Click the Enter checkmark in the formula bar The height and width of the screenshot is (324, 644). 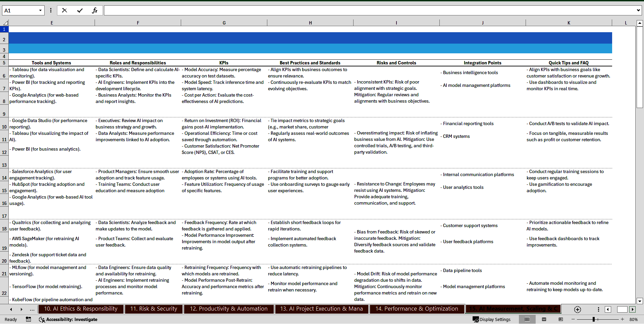80,10
